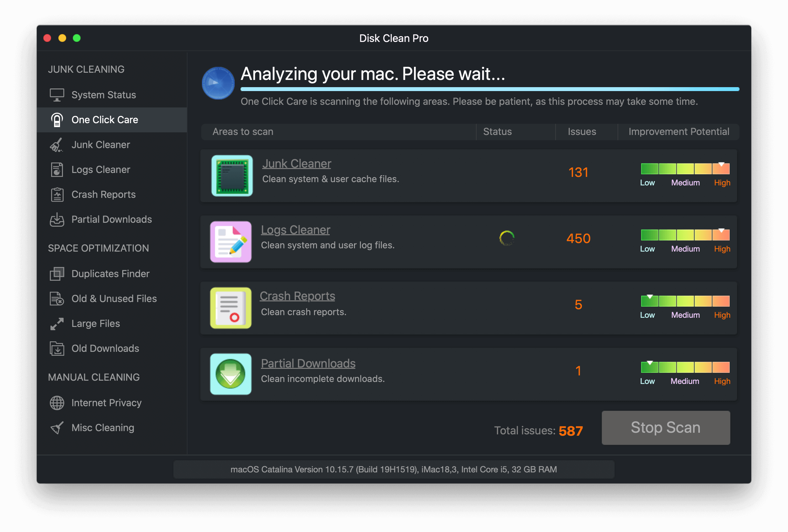Image resolution: width=788 pixels, height=532 pixels.
Task: Open Partial Downloads in the sidebar
Action: 111,219
